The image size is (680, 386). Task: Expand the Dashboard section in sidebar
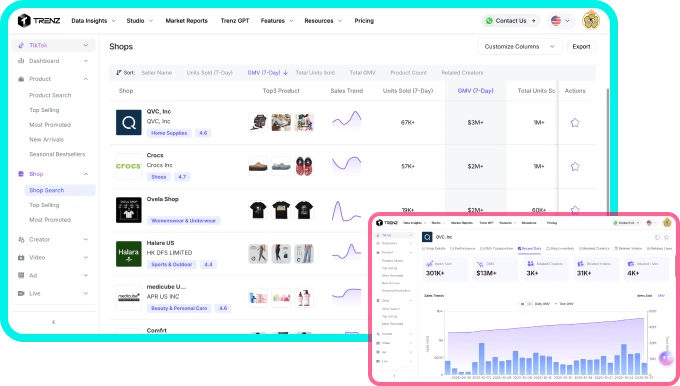click(85, 61)
